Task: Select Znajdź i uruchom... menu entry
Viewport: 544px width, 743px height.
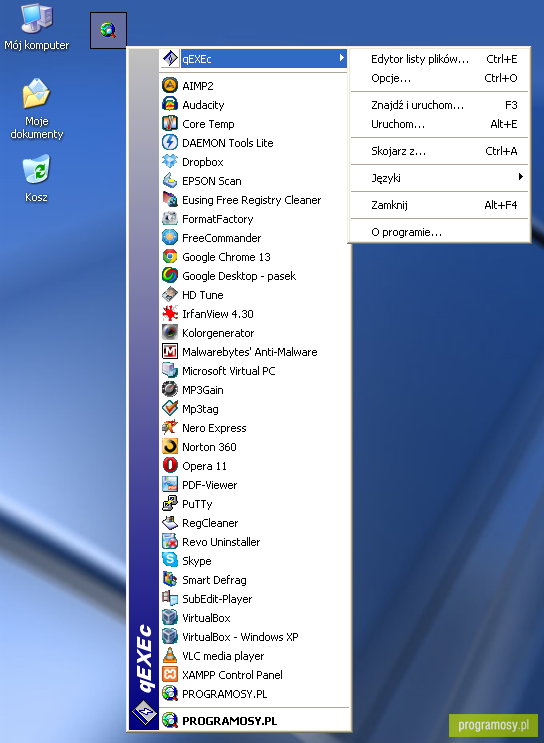Action: (x=440, y=105)
